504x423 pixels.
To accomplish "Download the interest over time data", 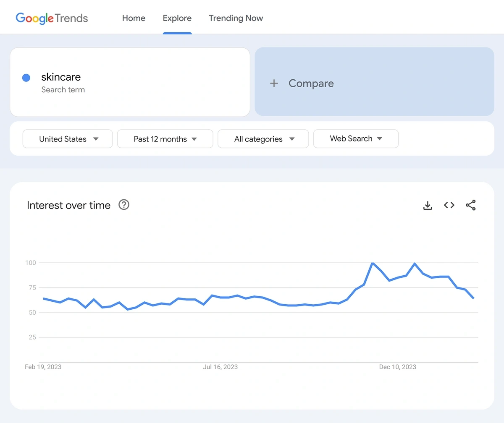I will click(x=428, y=205).
